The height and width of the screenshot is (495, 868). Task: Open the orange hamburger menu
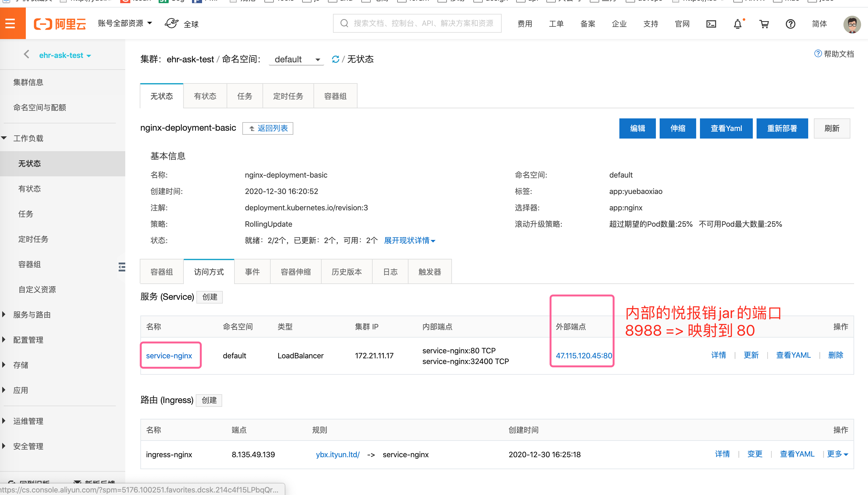pyautogui.click(x=10, y=24)
